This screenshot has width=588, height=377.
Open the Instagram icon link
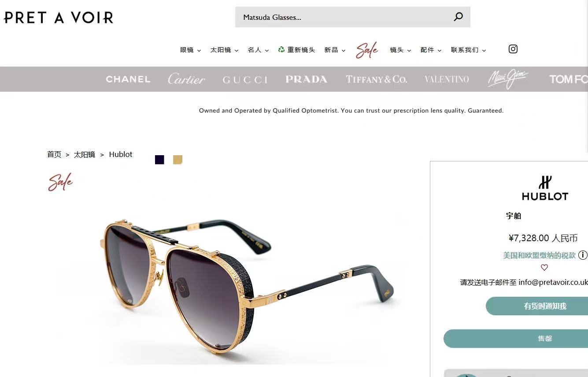click(513, 49)
